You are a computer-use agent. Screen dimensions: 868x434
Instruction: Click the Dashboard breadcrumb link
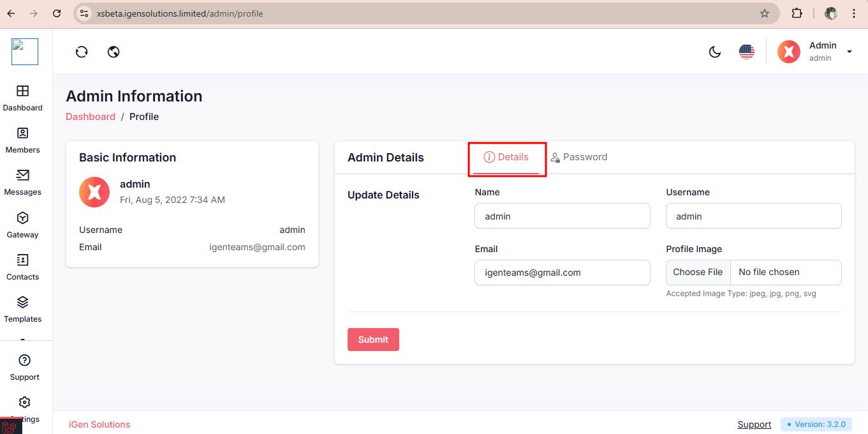[91, 117]
